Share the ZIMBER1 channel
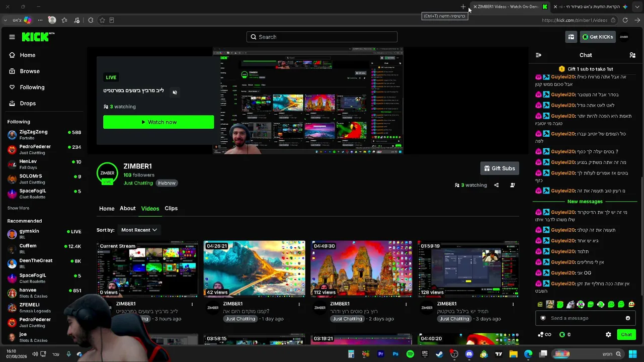Screen dimensions: 644x362 point(496,185)
